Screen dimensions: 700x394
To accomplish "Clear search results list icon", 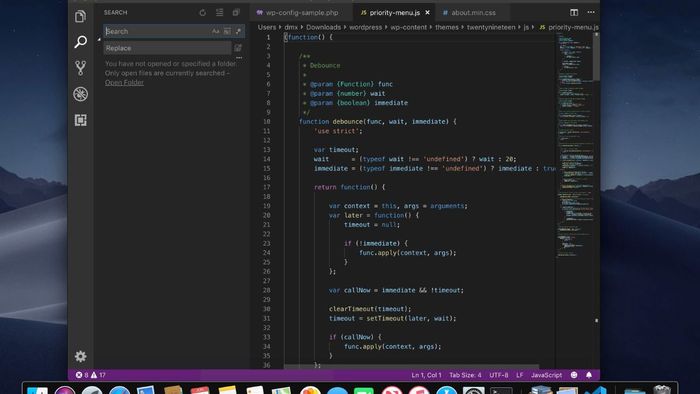I will 220,12.
